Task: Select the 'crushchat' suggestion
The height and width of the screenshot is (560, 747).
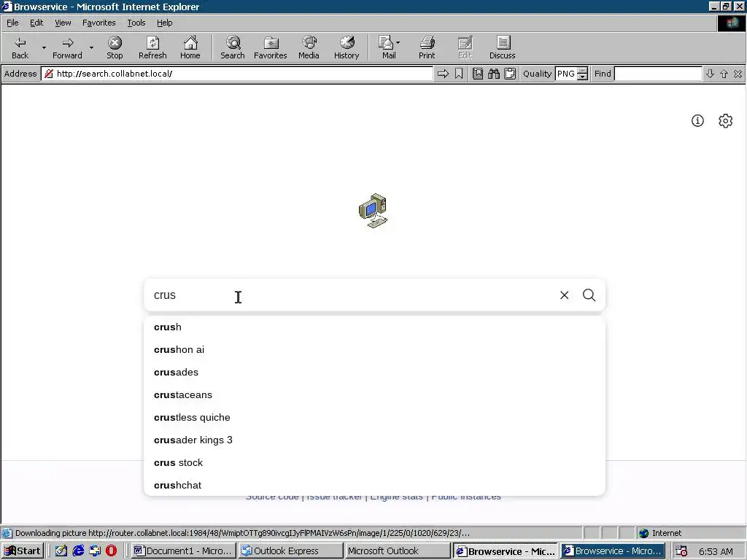Action: [x=374, y=485]
